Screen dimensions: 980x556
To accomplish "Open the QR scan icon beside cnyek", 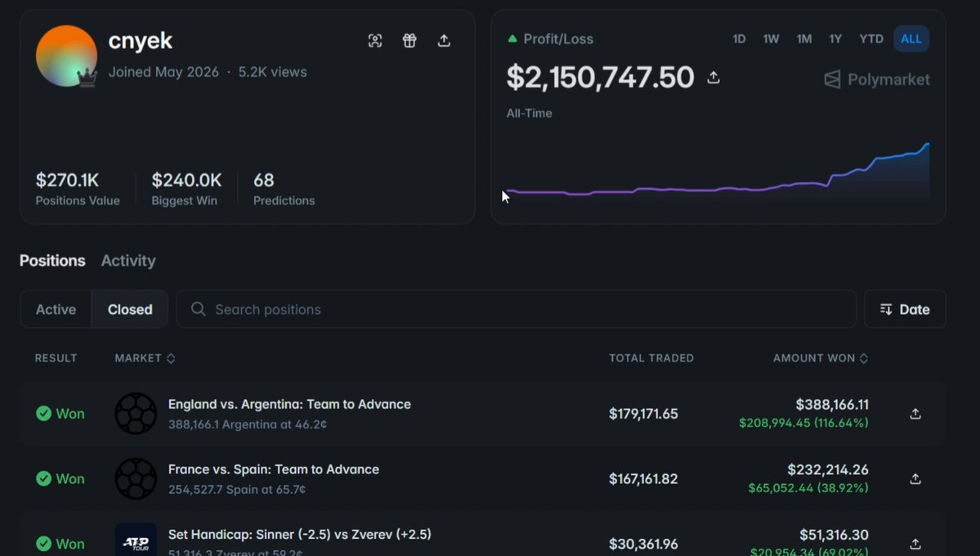I will tap(375, 41).
